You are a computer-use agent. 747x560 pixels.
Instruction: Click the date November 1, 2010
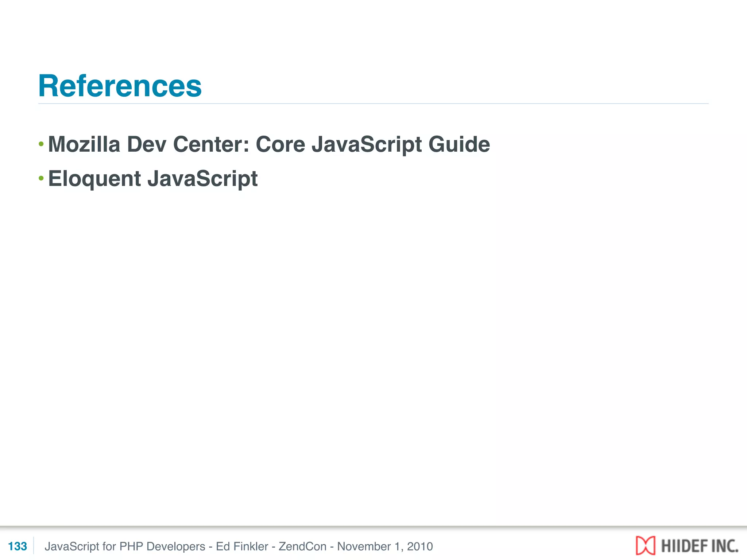pyautogui.click(x=385, y=546)
